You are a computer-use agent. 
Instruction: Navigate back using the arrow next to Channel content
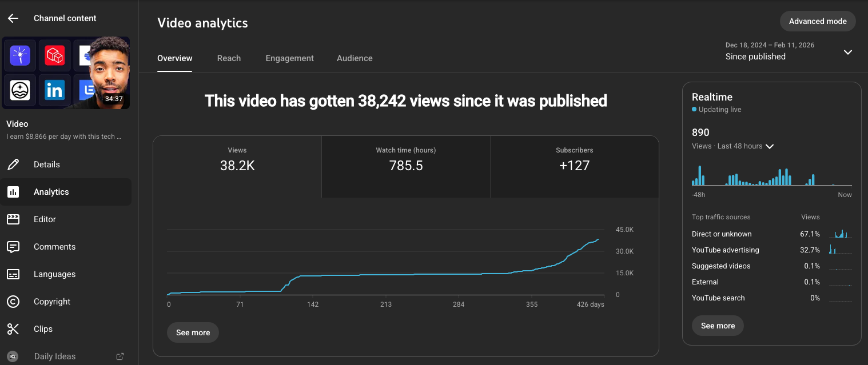coord(13,18)
